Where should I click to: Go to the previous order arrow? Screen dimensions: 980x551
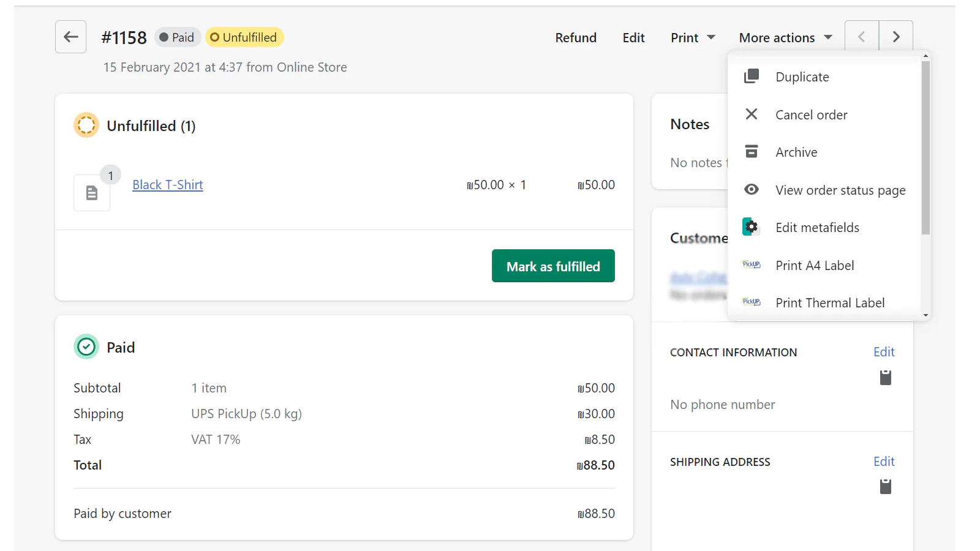[x=861, y=37]
